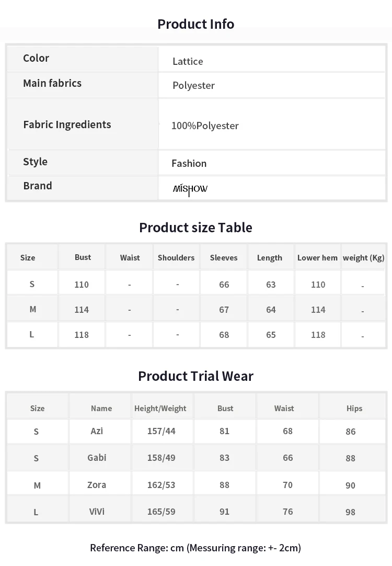Select the Fashion style value
This screenshot has width=392, height=566.
[189, 164]
